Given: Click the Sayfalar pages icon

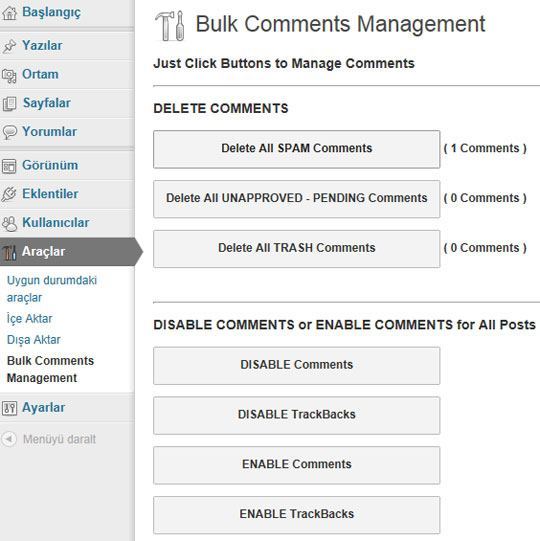Looking at the screenshot, I should coord(9,104).
